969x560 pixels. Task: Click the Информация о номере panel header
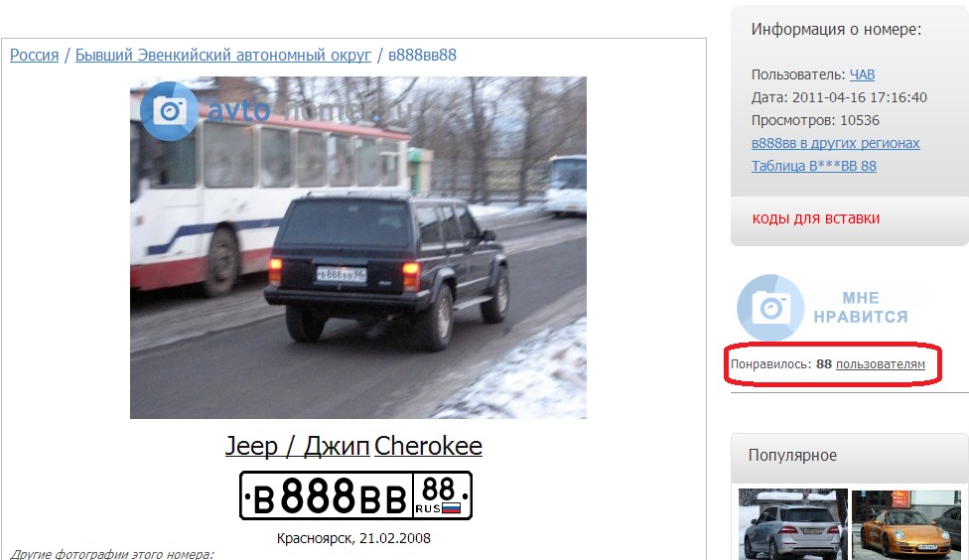click(836, 30)
